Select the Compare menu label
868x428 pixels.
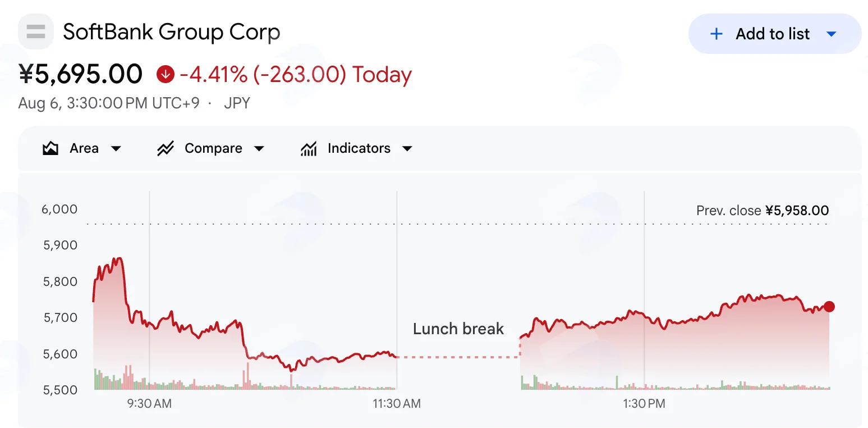pos(213,148)
